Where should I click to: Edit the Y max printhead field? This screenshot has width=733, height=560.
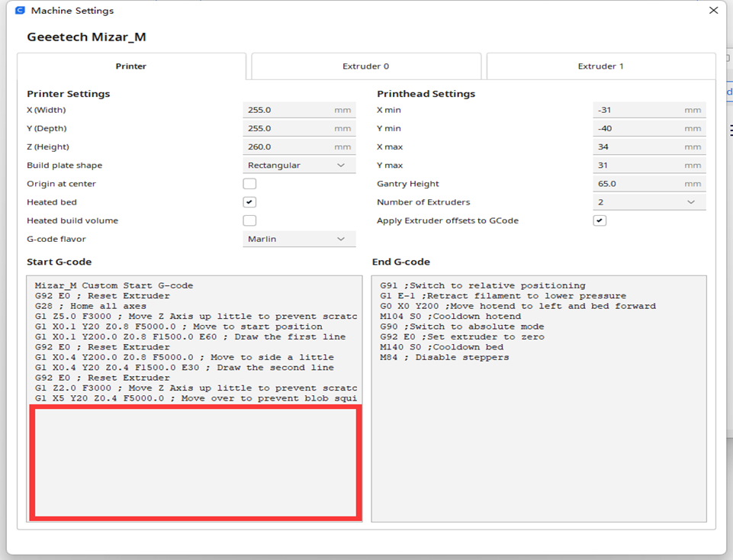(x=649, y=165)
